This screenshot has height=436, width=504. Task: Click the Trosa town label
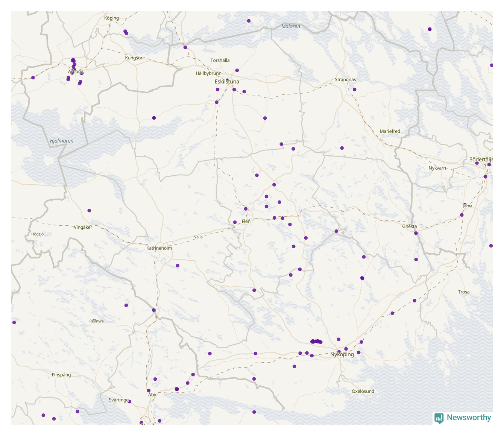464,292
